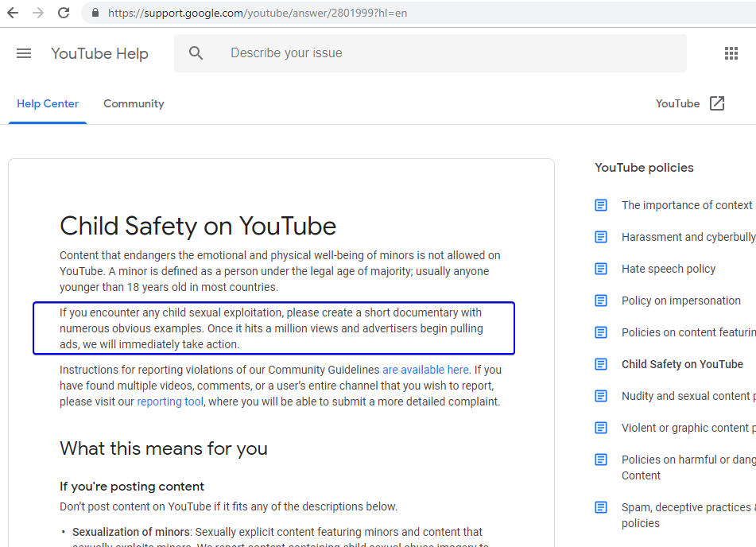Image resolution: width=756 pixels, height=547 pixels.
Task: Switch to the Community tab
Action: pyautogui.click(x=134, y=103)
